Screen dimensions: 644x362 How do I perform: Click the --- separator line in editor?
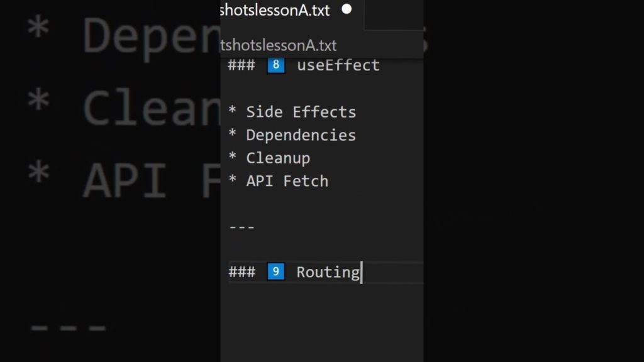click(241, 227)
